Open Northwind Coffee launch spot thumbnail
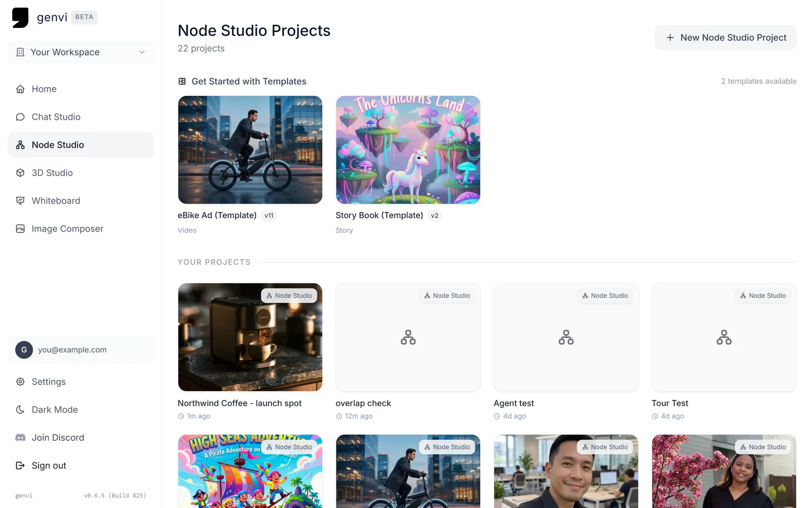812x508 pixels. (250, 337)
